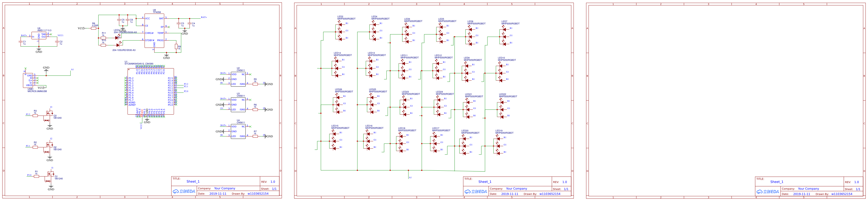Click the BAT+ net label at TP4056 output
Image resolution: width=868 pixels, height=201 pixels.
tap(204, 17)
